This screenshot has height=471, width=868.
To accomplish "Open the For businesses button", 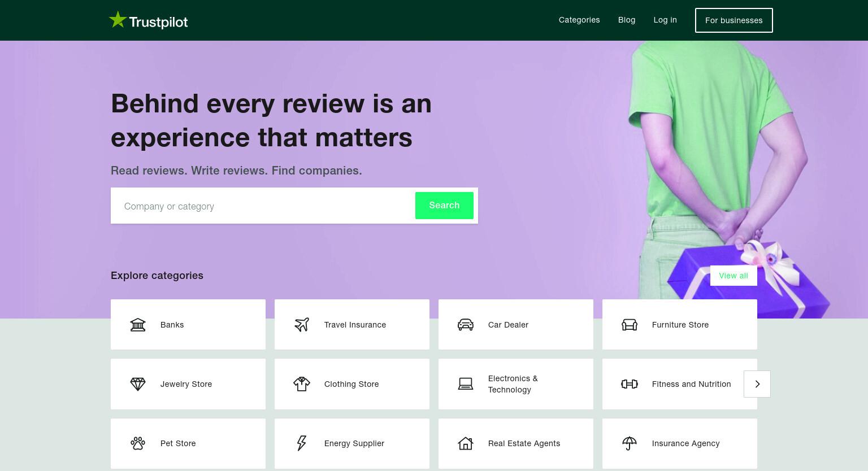I will coord(734,20).
